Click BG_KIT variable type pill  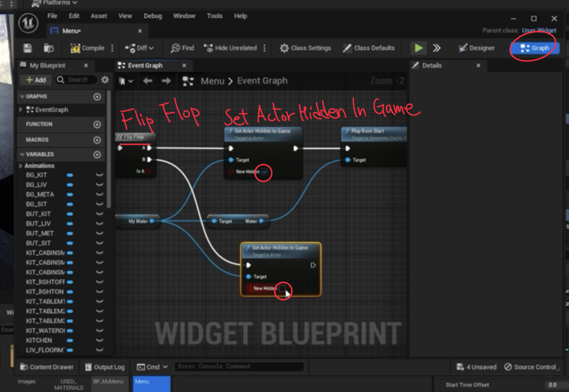70,175
